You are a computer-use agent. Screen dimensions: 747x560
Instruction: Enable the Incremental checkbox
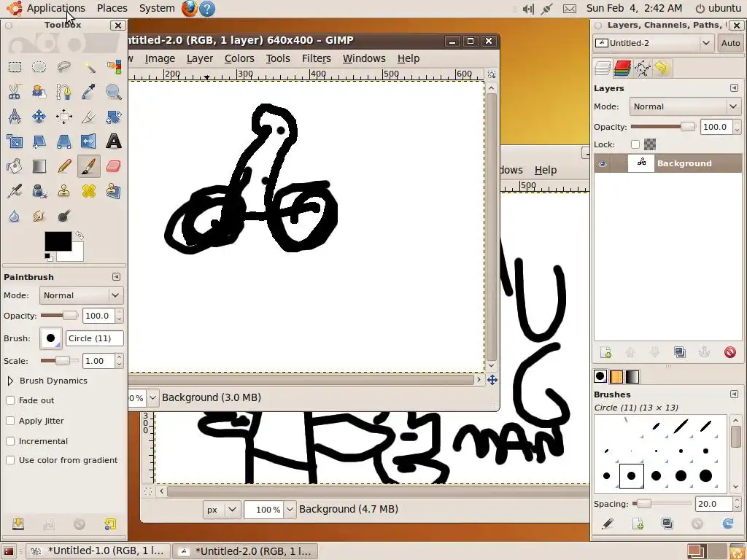tap(10, 441)
